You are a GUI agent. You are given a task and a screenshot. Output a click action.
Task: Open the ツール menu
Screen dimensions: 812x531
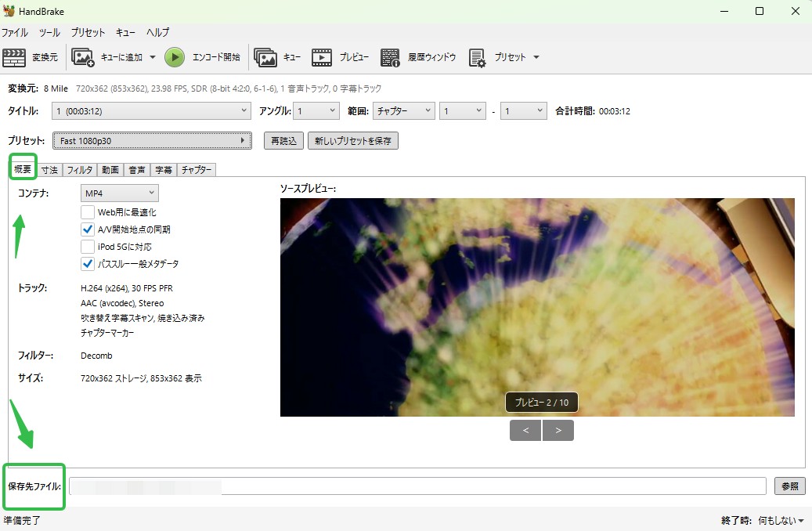(49, 32)
